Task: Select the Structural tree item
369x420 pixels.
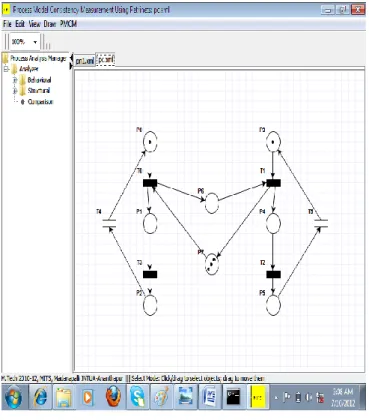Action: [39, 91]
